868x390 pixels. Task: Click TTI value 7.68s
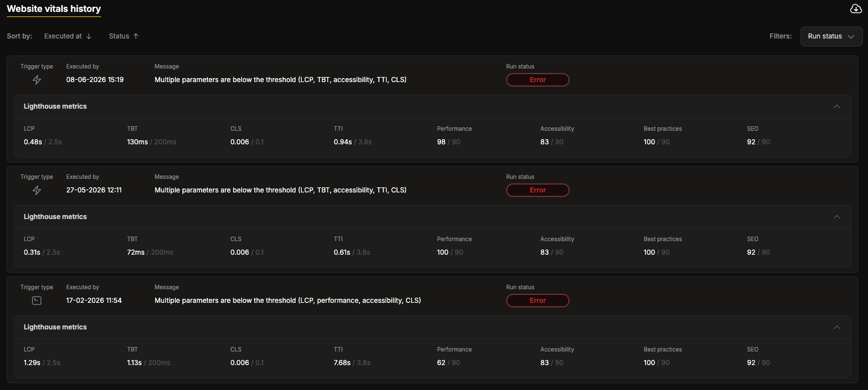pos(343,363)
